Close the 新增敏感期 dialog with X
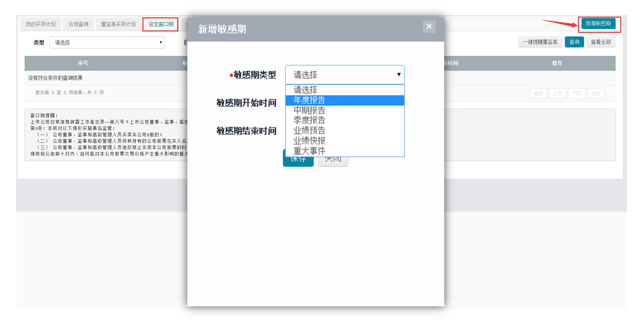 click(x=429, y=27)
